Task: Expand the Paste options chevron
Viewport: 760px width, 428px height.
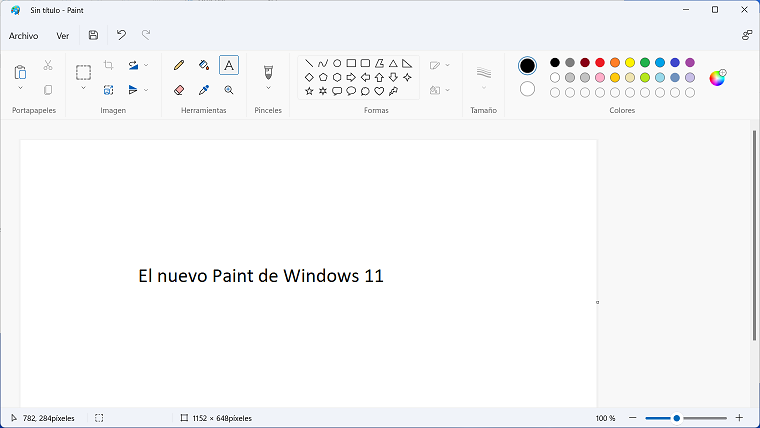Action: [20, 88]
